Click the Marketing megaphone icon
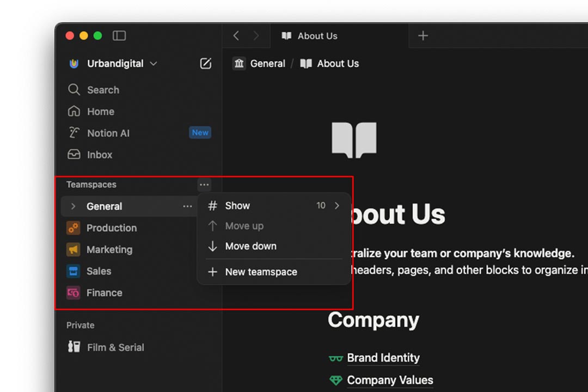The width and height of the screenshot is (588, 392). click(73, 249)
